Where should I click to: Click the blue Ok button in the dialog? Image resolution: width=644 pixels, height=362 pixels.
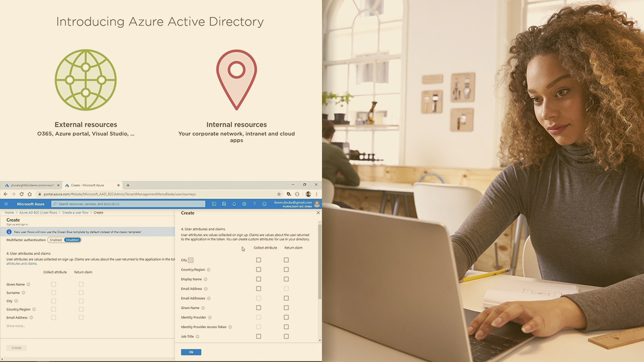pos(191,352)
